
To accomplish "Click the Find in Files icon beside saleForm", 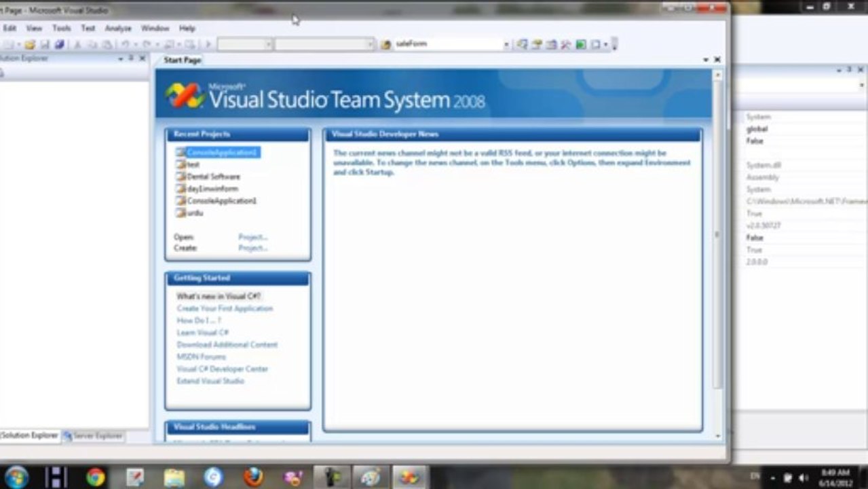I will pos(386,45).
